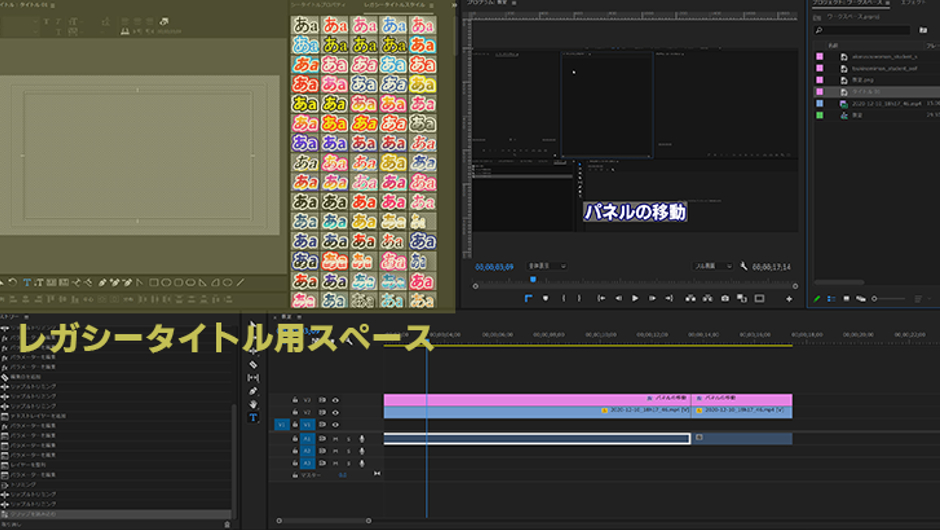Select the Line tool in title designer
Screen dimensions: 940x530
coord(240,282)
